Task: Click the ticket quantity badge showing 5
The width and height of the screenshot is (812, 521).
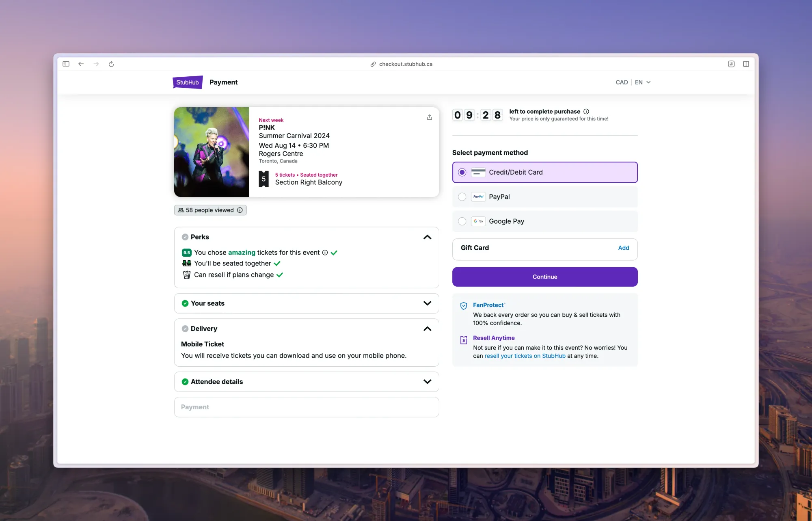Action: (x=264, y=179)
